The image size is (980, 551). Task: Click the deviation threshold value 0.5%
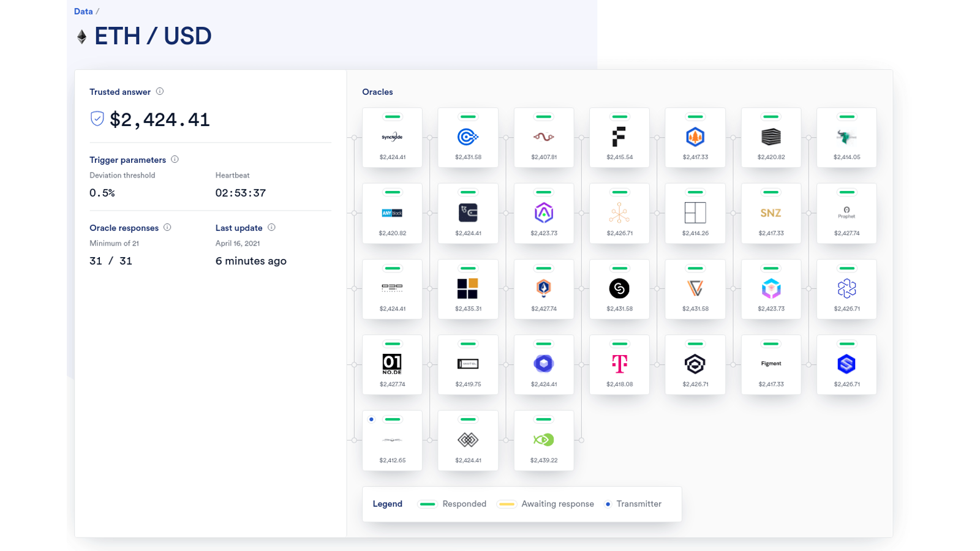point(102,193)
